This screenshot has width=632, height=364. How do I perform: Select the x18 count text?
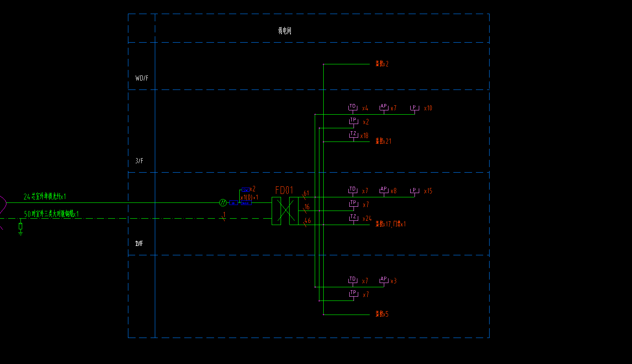pyautogui.click(x=364, y=136)
